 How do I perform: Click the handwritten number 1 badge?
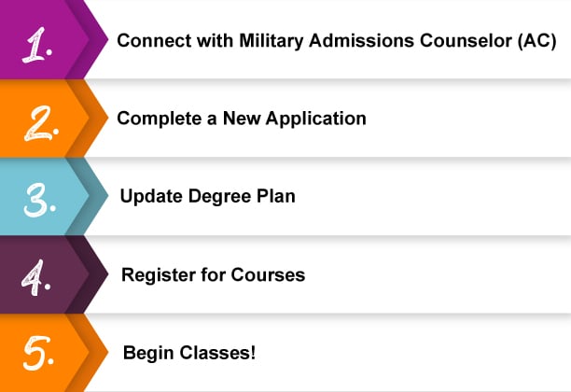pos(36,45)
